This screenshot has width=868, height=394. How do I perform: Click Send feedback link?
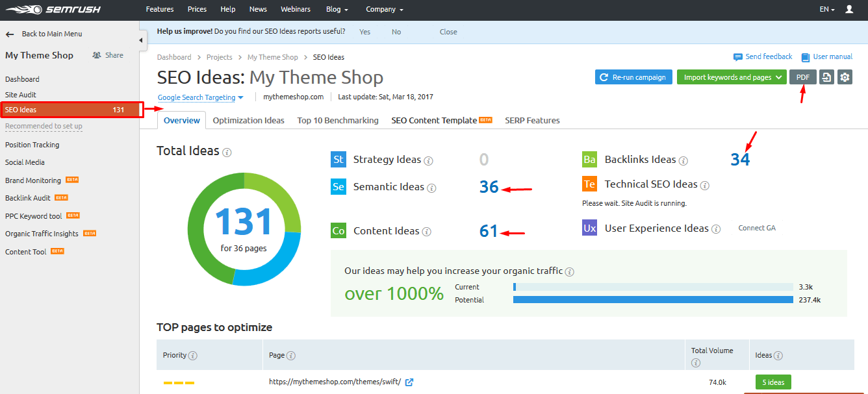763,56
